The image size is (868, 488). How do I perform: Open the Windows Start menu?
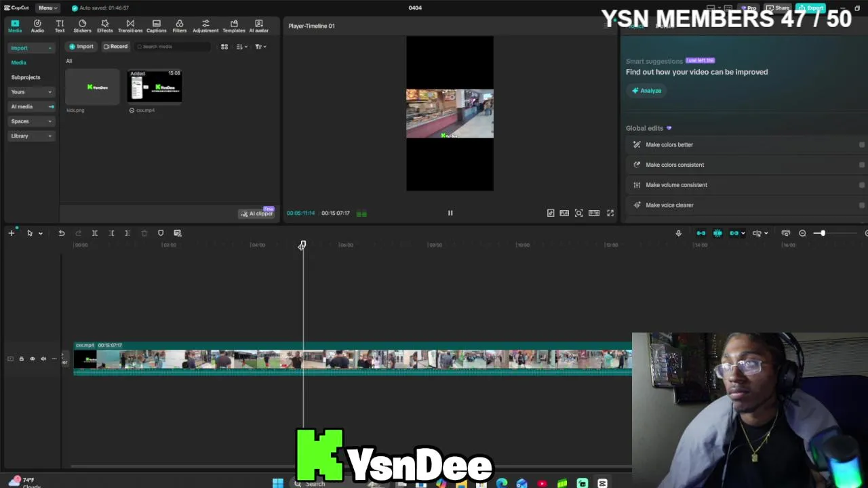[278, 483]
